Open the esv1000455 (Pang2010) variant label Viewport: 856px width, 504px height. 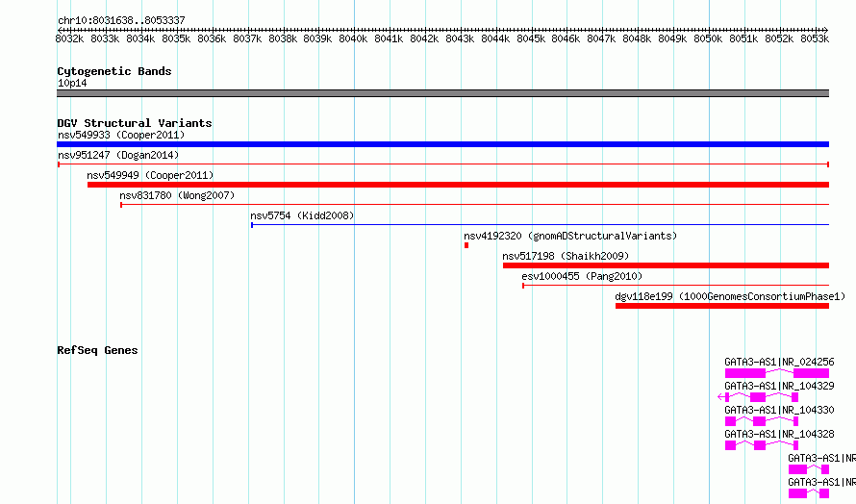[582, 276]
